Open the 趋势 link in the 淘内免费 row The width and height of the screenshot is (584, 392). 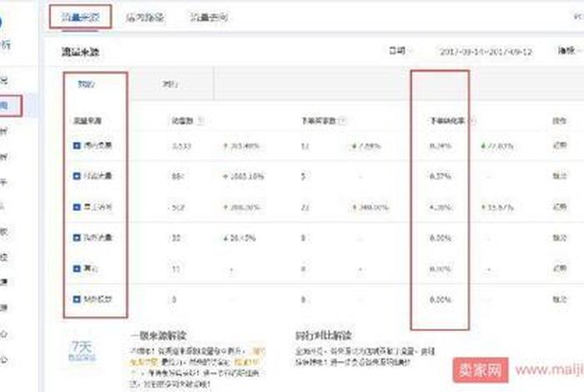coord(560,145)
